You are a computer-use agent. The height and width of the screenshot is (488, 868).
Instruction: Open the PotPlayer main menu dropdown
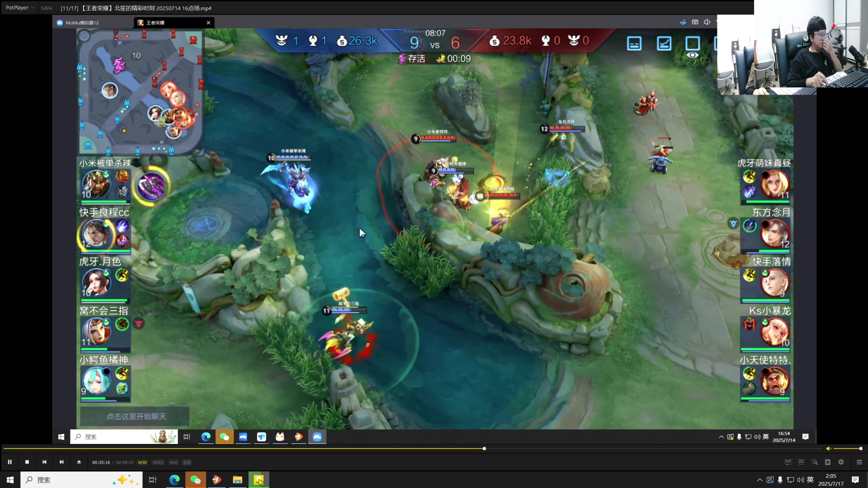20,7
